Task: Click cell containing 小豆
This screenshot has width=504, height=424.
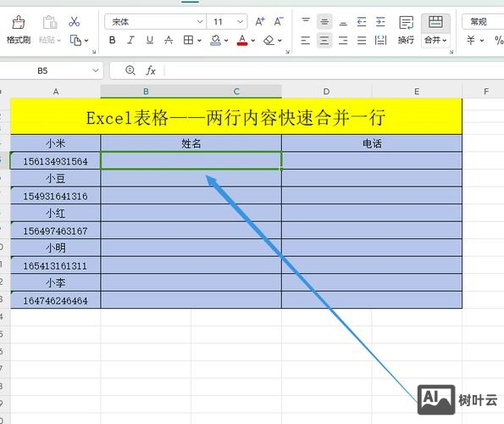Action: pos(56,179)
